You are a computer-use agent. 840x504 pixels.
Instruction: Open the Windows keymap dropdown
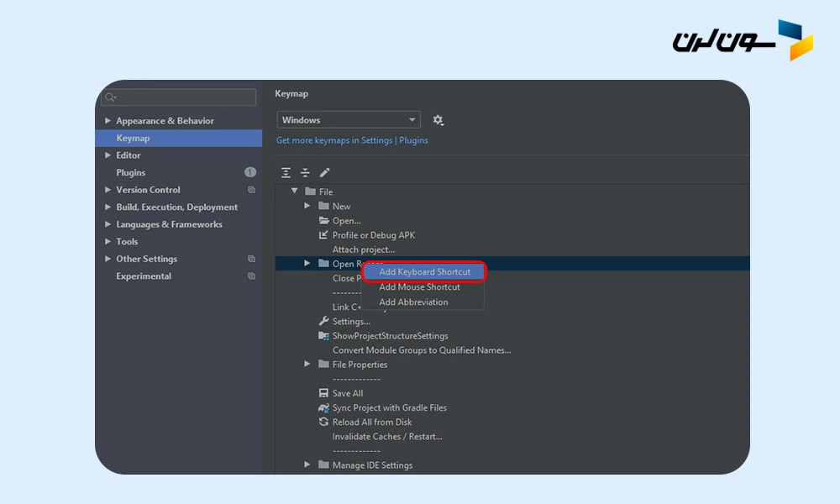349,120
